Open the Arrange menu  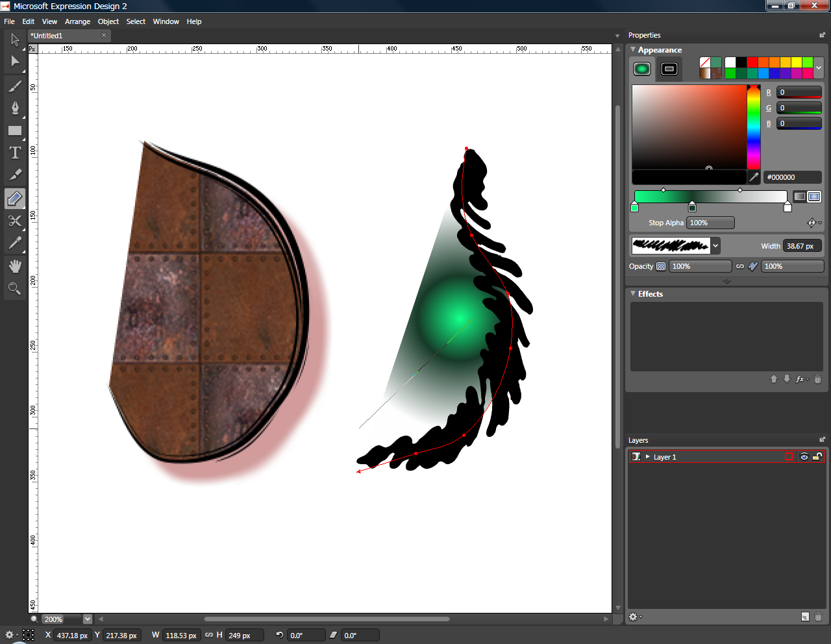(x=77, y=21)
